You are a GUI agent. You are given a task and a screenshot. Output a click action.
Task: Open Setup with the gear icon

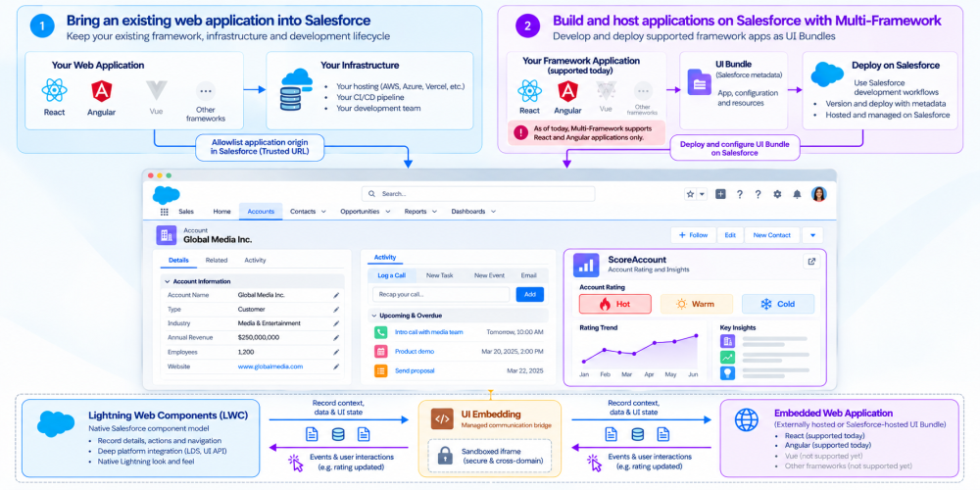(777, 194)
